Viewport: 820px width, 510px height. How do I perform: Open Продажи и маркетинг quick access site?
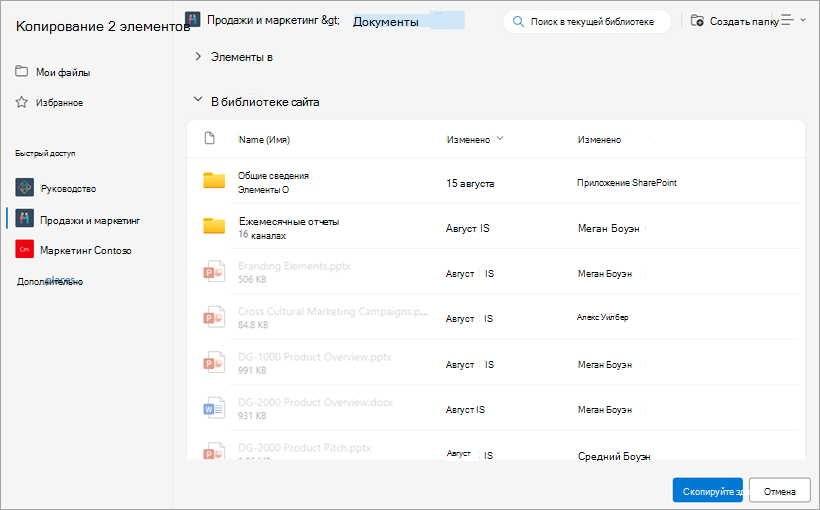coord(90,220)
